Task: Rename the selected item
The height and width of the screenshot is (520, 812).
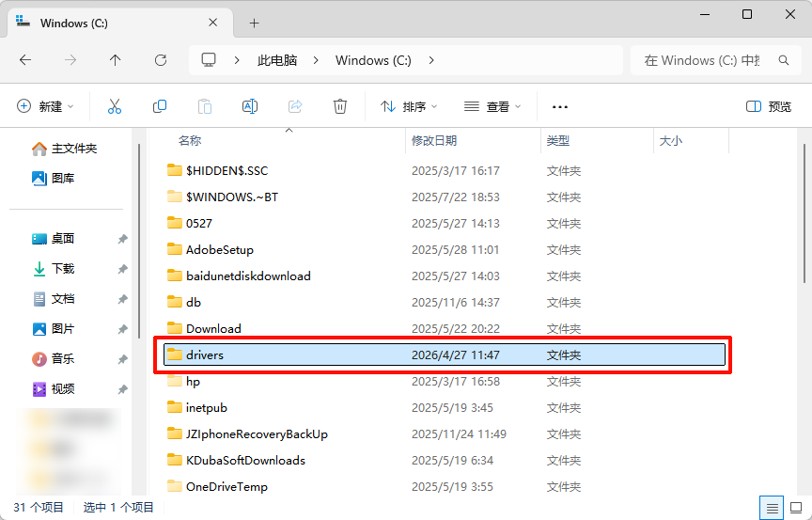Action: [250, 106]
